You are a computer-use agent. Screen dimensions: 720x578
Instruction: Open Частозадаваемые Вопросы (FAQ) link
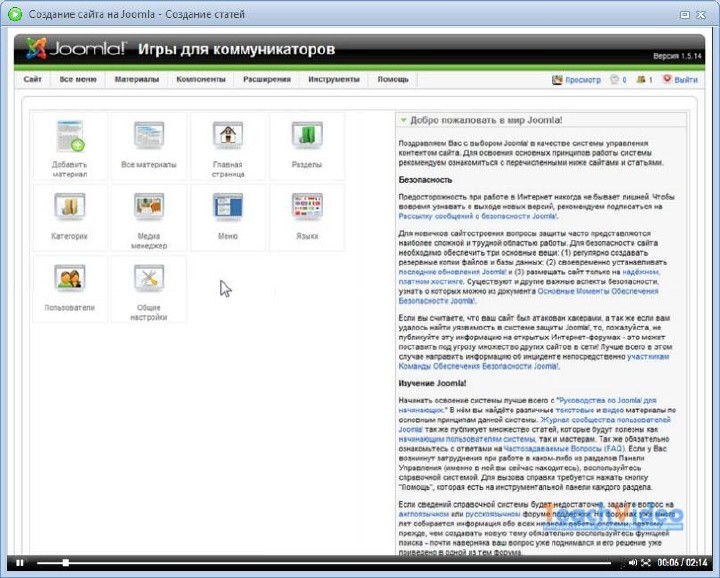(564, 449)
